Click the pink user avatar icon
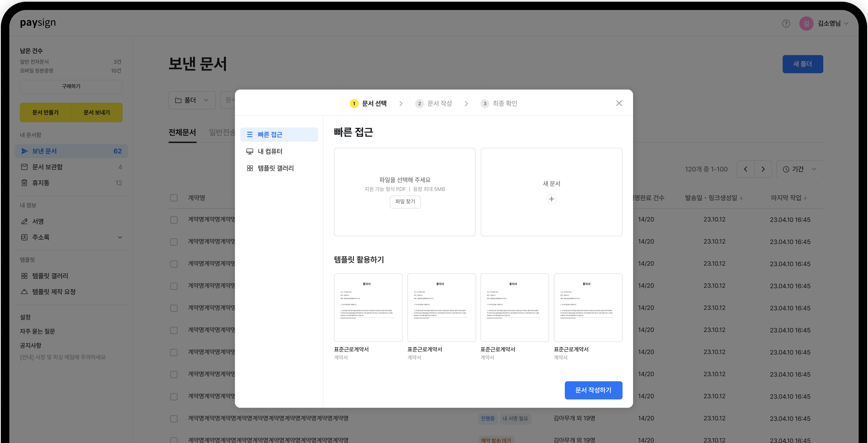The height and width of the screenshot is (443, 868). [x=806, y=23]
